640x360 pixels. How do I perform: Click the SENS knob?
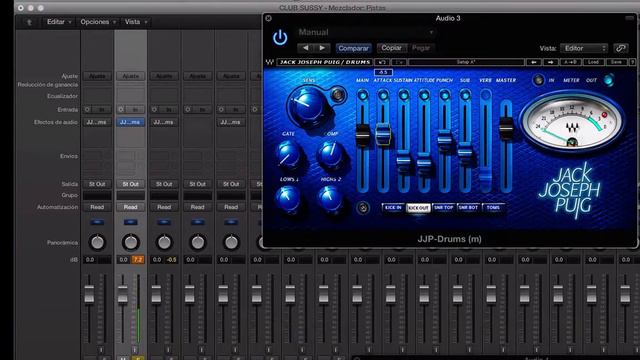(x=306, y=106)
